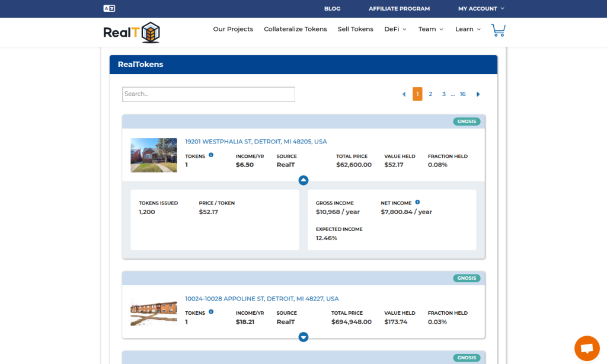Screen dimensions: 607x364
Task: Click the 0.08% fraction held value
Action: 437,165
